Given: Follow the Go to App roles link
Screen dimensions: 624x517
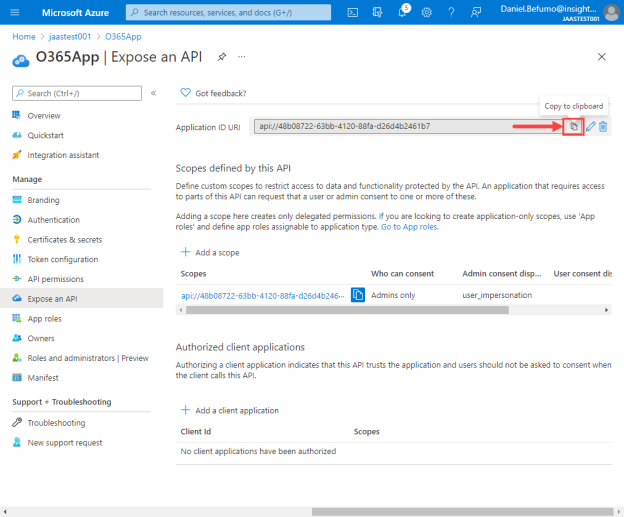Looking at the screenshot, I should (x=410, y=227).
